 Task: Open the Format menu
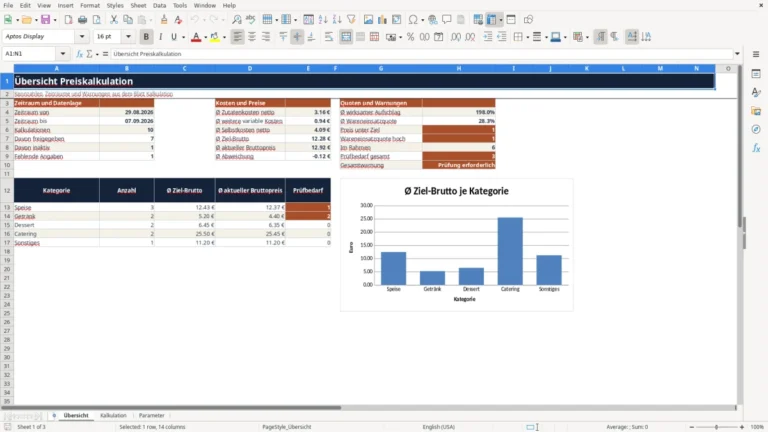tap(90, 5)
